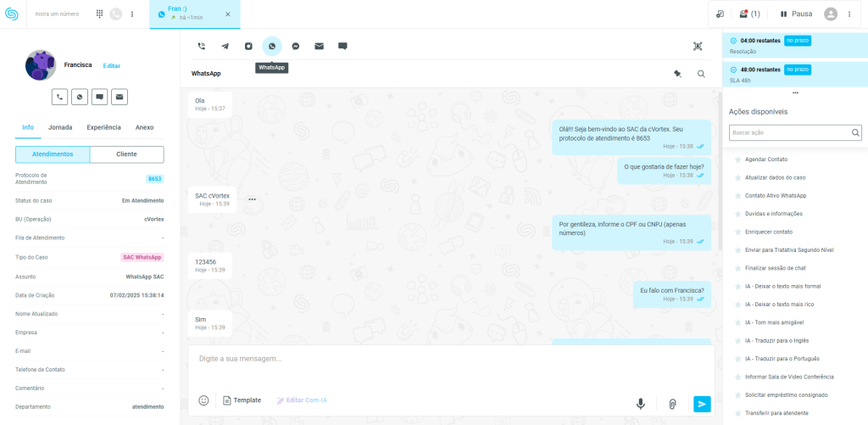The height and width of the screenshot is (425, 868).
Task: Select the Cliente tab
Action: coord(126,154)
